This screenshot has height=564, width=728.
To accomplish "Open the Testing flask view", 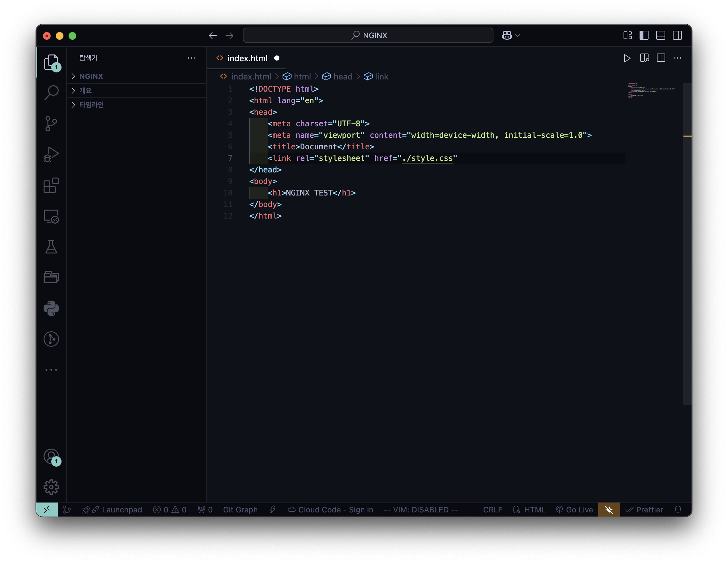I will (51, 247).
